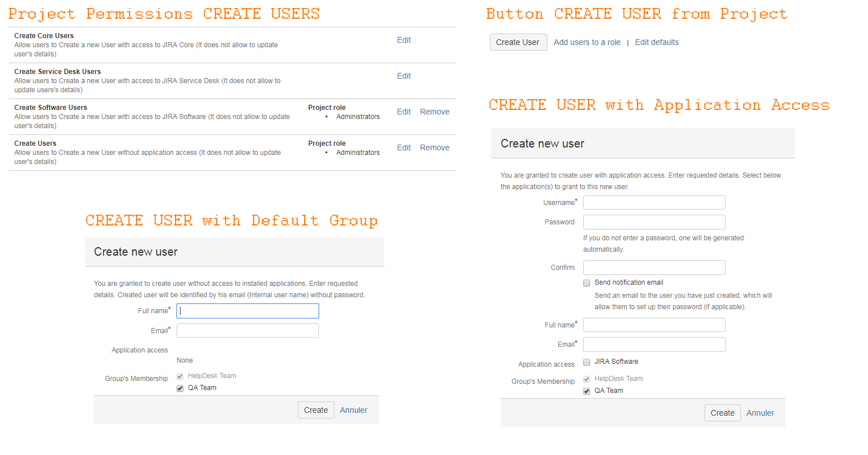The image size is (868, 455).
Task: Click Edit for the Create Users permission
Action: tap(404, 147)
